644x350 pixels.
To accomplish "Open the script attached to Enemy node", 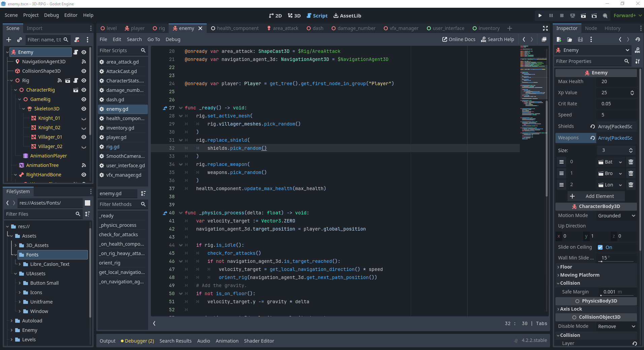I will click(x=76, y=52).
